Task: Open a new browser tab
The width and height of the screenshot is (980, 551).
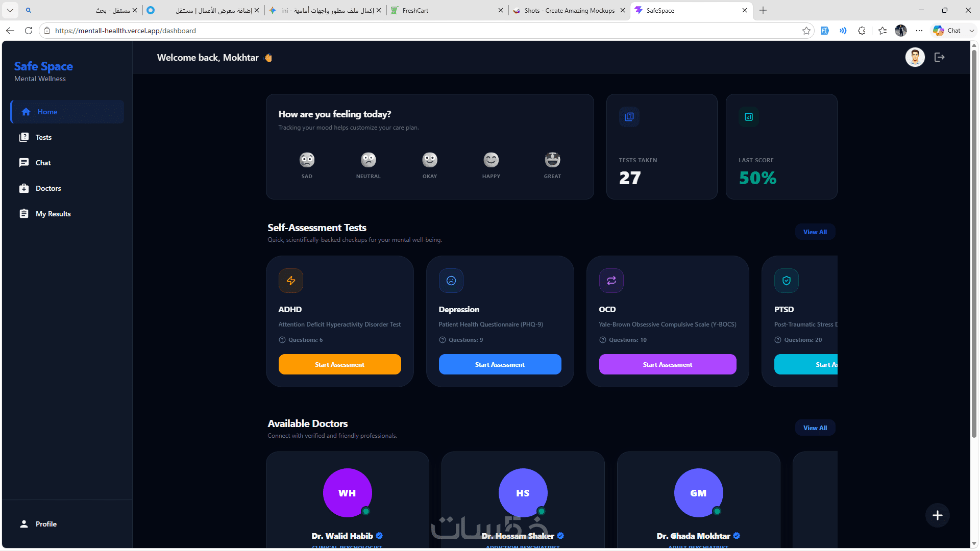Action: tap(763, 10)
